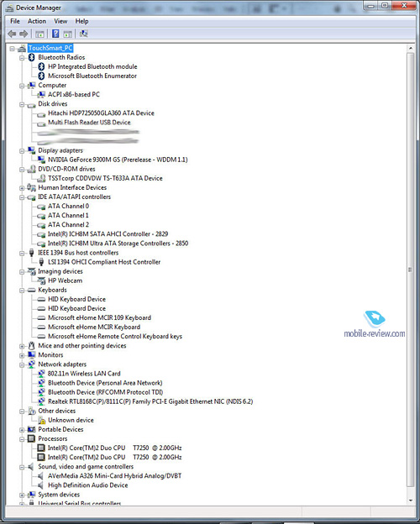Expand the System devices category
420x524 pixels.
[22, 495]
